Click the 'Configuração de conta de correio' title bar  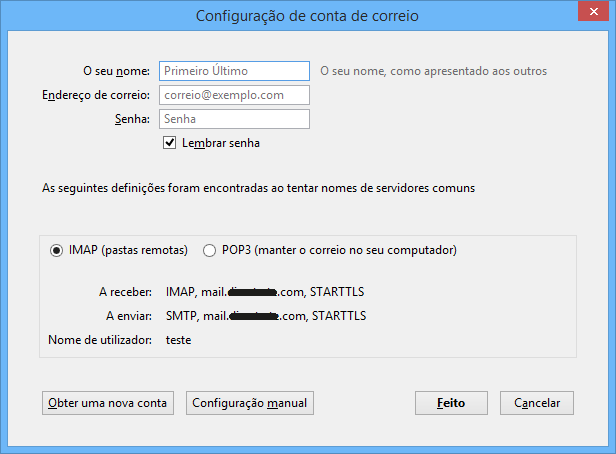(307, 15)
